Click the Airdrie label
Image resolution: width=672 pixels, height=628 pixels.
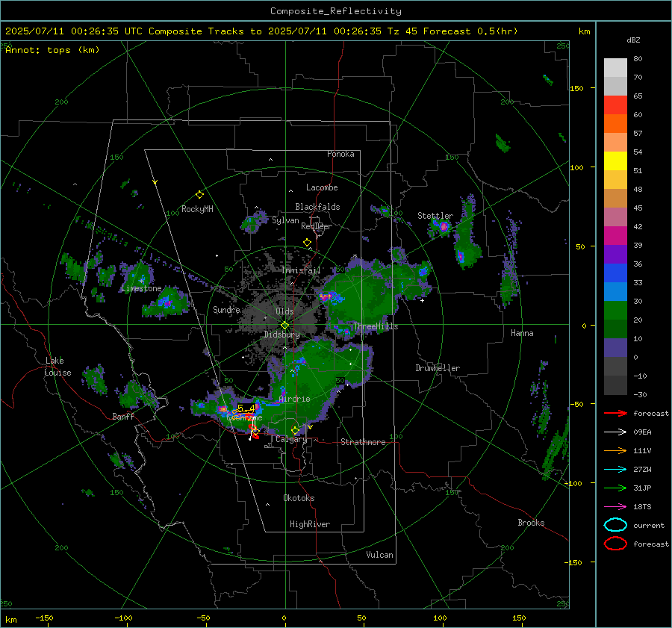(x=294, y=399)
